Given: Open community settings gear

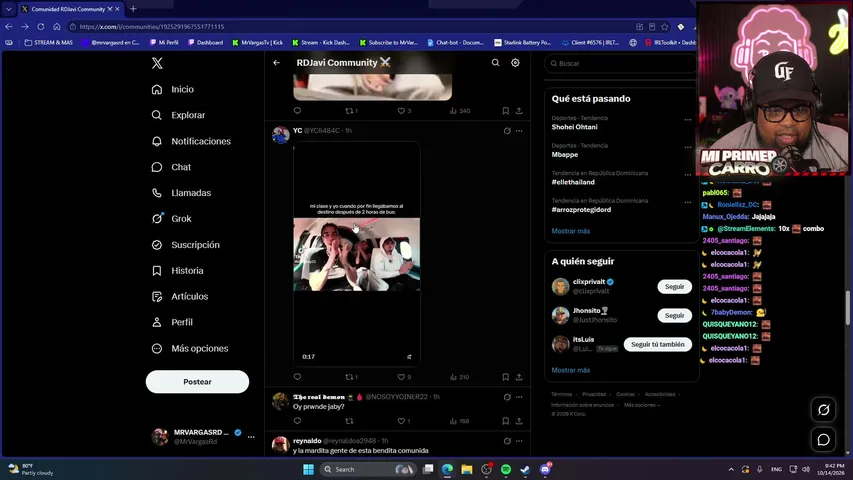Looking at the screenshot, I should tap(515, 63).
